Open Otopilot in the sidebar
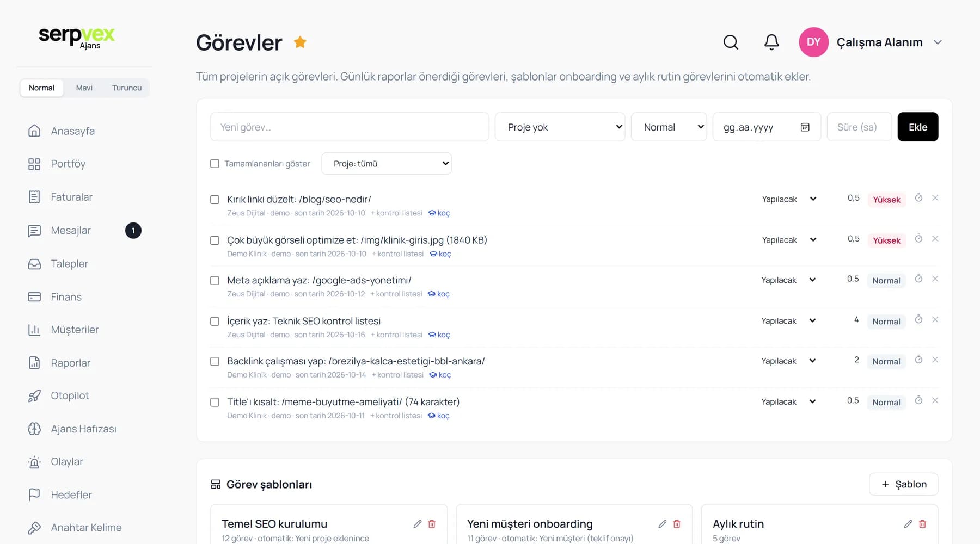Image resolution: width=980 pixels, height=544 pixels. [70, 395]
